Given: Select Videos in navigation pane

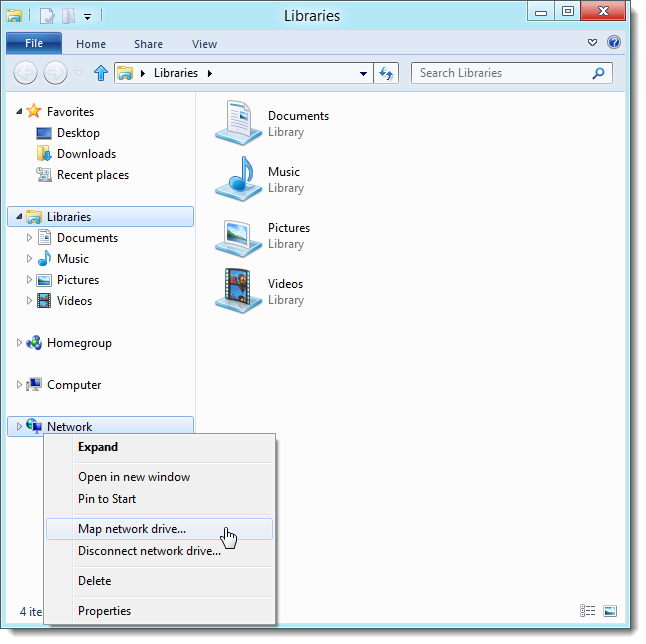Looking at the screenshot, I should 74,301.
